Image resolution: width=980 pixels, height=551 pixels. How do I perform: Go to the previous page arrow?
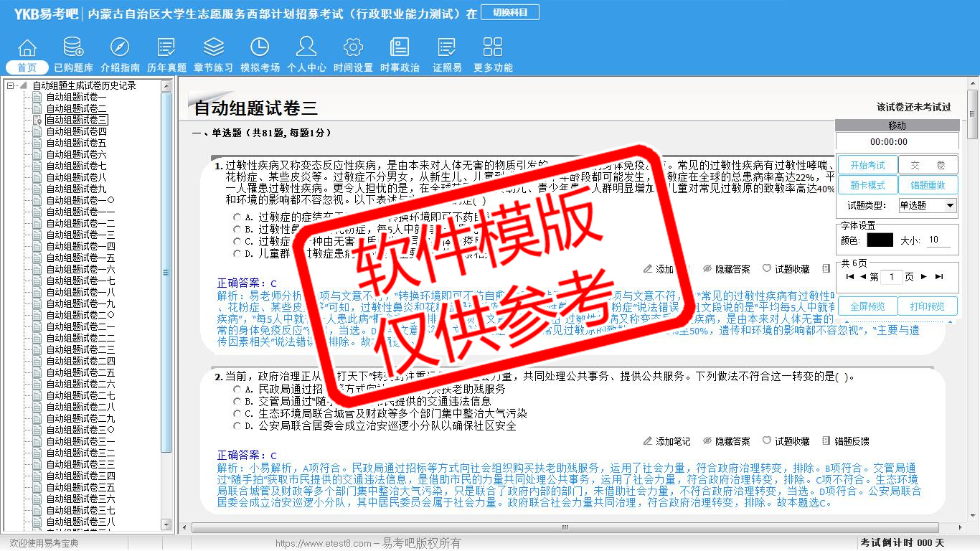pos(863,277)
